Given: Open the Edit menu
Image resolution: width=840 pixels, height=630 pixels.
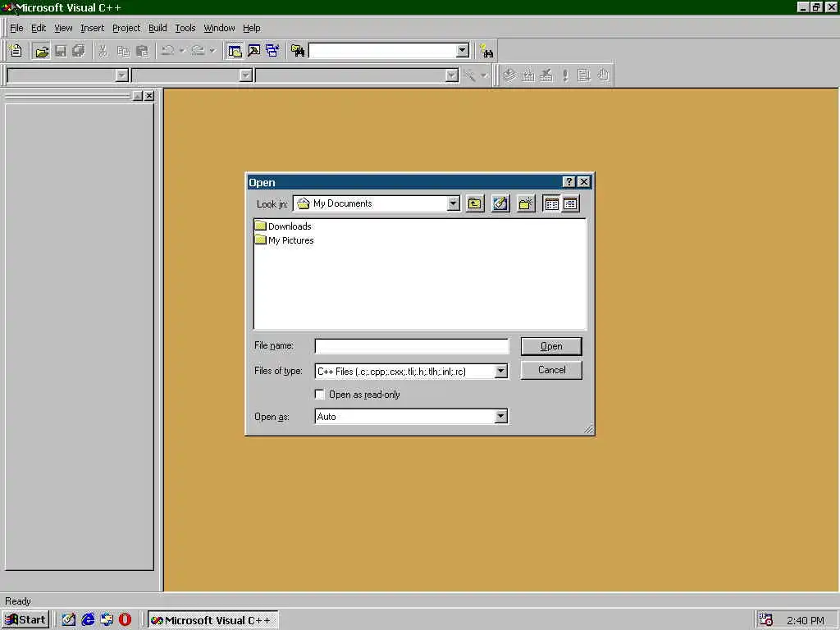Looking at the screenshot, I should (x=39, y=28).
